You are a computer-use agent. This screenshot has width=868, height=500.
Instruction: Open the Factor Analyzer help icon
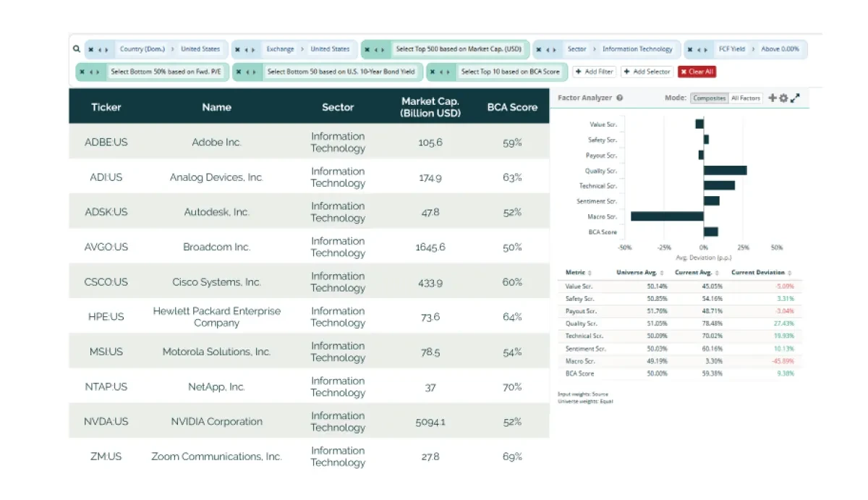click(620, 98)
